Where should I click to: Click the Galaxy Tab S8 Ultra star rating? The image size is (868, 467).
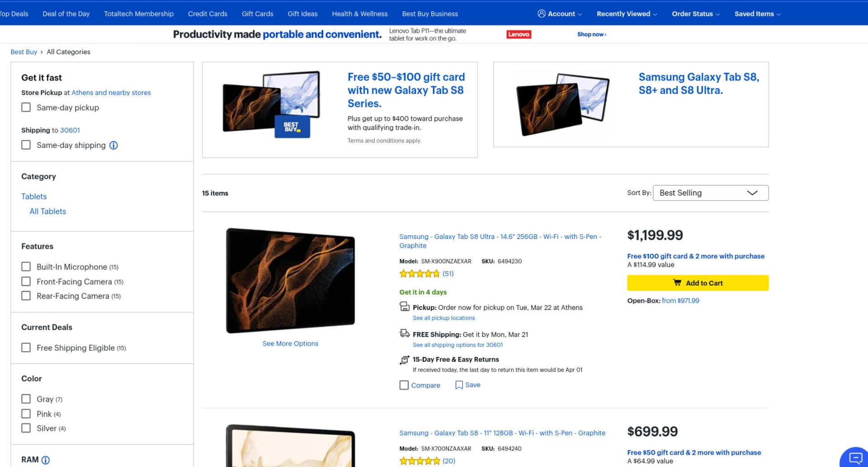420,273
